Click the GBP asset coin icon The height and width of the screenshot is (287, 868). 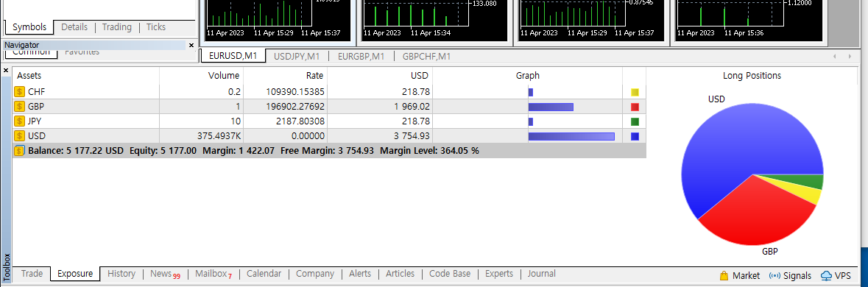pos(20,107)
